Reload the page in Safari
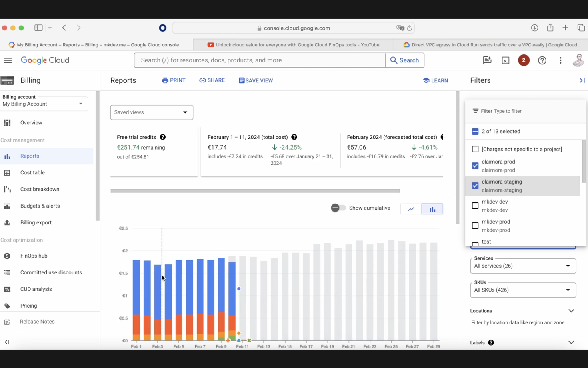 409,28
